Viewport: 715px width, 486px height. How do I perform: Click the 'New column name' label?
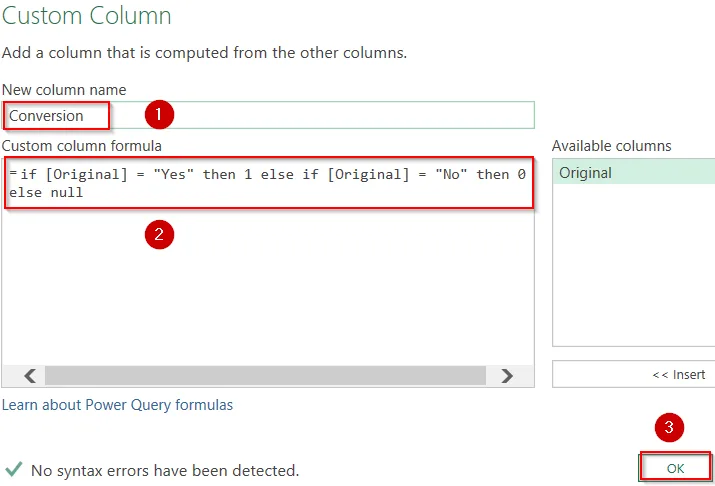pos(64,89)
